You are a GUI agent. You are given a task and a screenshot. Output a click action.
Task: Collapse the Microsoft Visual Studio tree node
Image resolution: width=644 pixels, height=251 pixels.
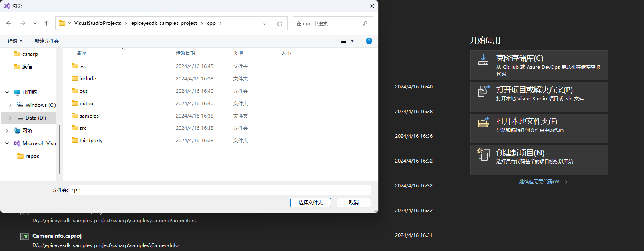[7, 143]
